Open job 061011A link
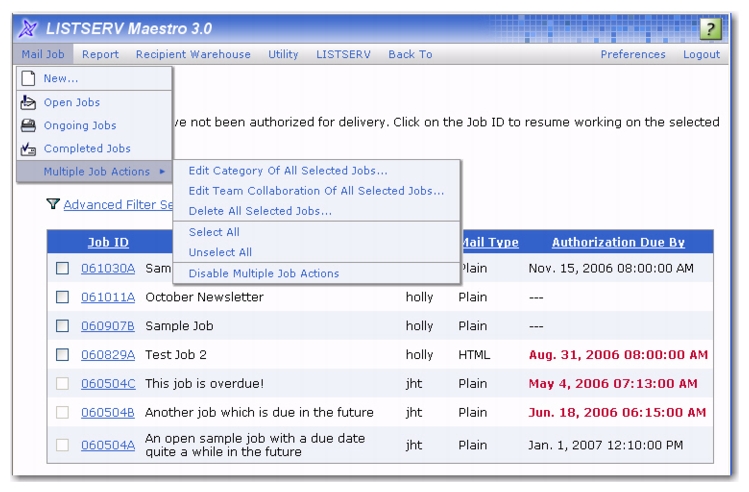This screenshot has height=492, width=749. [108, 297]
